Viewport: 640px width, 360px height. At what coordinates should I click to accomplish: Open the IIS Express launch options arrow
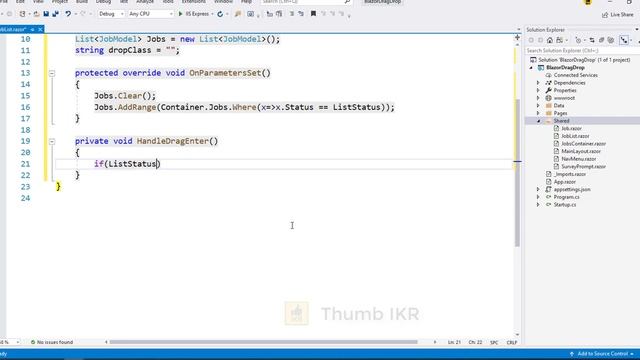pos(212,14)
